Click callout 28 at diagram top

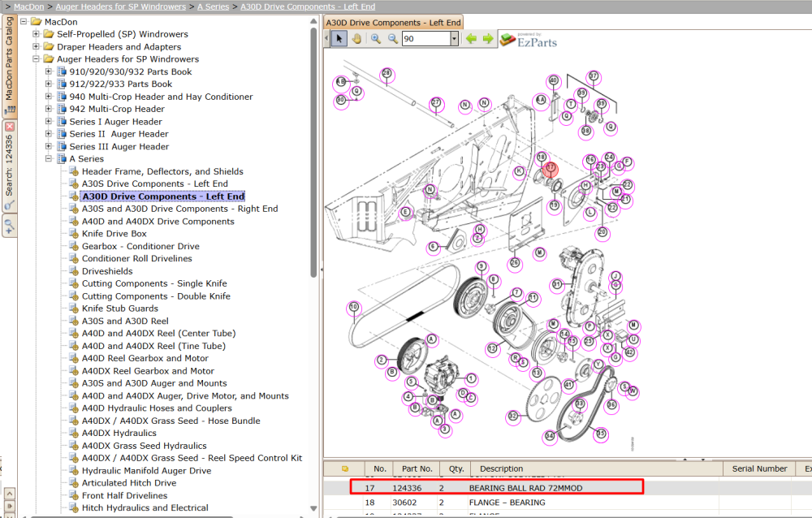[x=387, y=74]
